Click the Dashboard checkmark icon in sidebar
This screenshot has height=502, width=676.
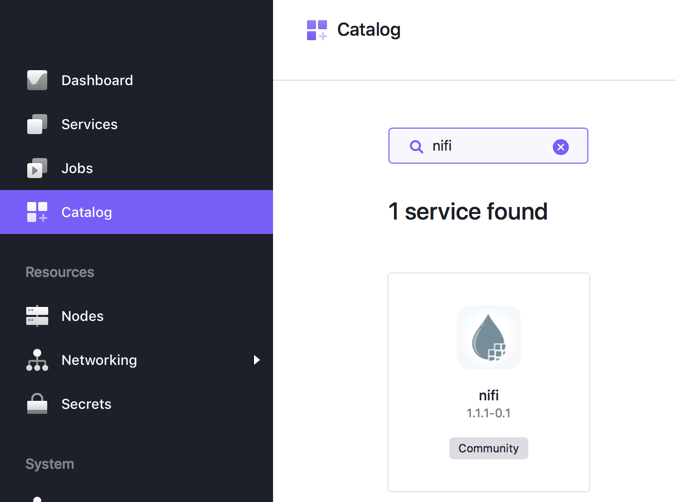pyautogui.click(x=37, y=80)
